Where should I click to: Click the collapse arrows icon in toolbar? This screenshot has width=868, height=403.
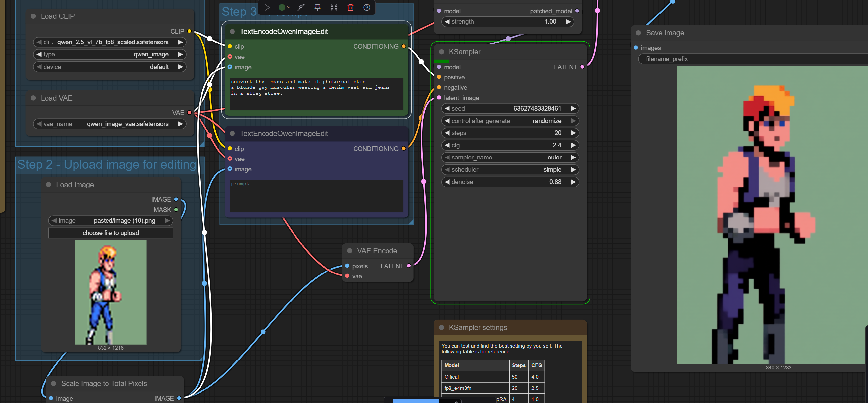pos(334,7)
